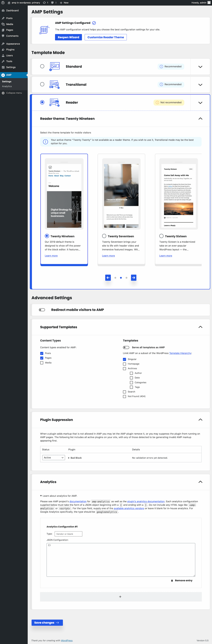Screen dimensions: 212x644
Task: Click the Collapse menu arrow icon
Action: click(3, 93)
